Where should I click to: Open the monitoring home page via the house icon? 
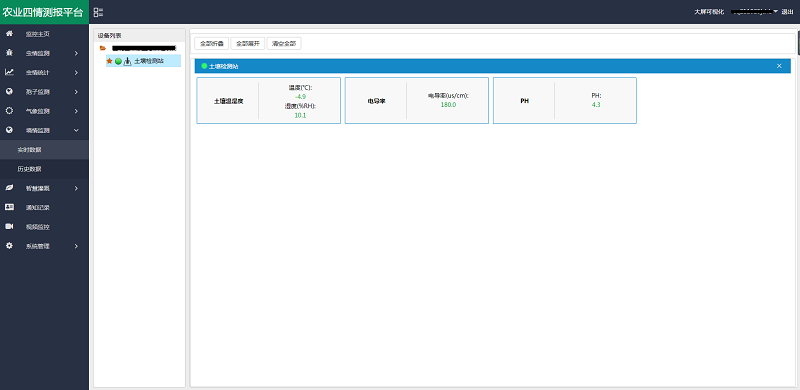[9, 34]
